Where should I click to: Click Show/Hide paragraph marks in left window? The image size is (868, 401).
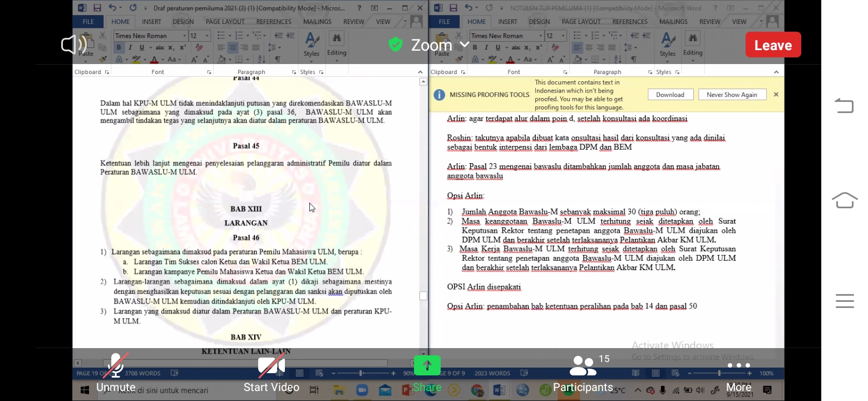[x=278, y=60]
